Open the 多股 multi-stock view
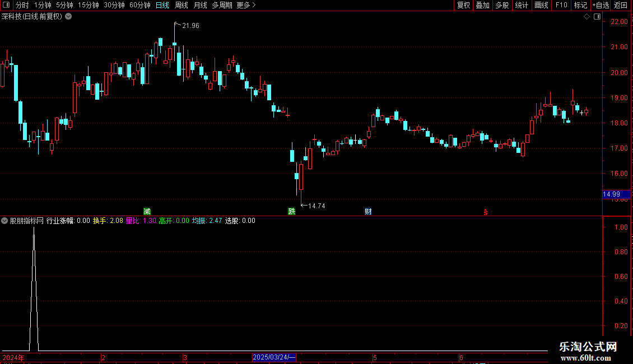The image size is (633, 364). coord(502,5)
